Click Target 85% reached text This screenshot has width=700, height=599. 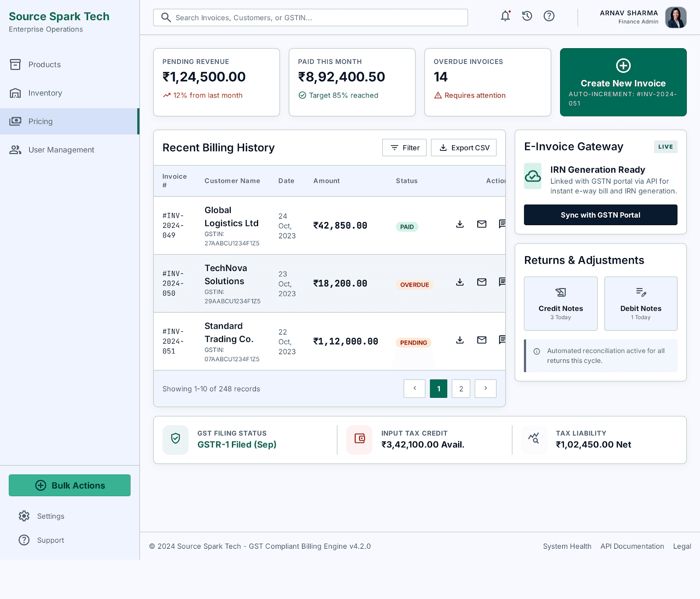click(343, 95)
